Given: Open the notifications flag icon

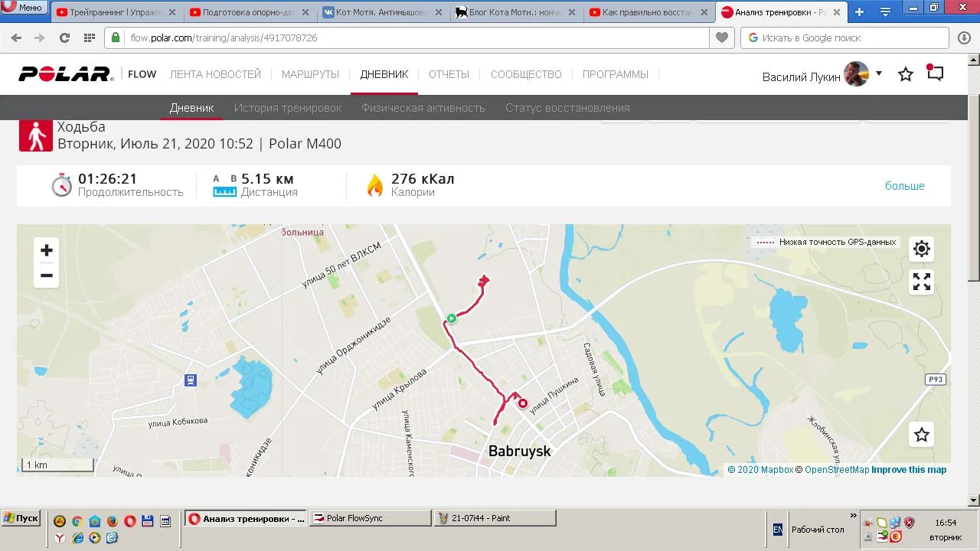Looking at the screenshot, I should pyautogui.click(x=935, y=73).
